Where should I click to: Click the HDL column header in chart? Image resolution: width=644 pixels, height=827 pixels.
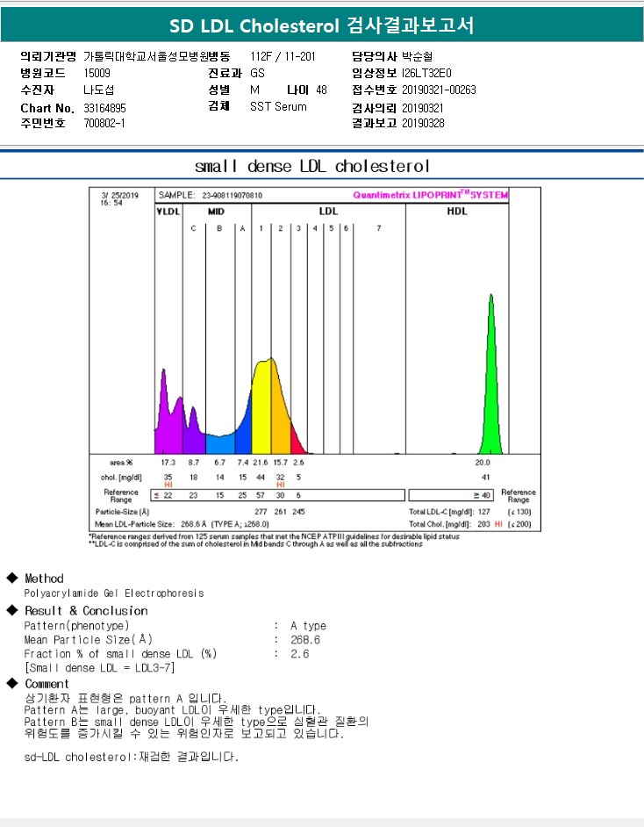[457, 211]
